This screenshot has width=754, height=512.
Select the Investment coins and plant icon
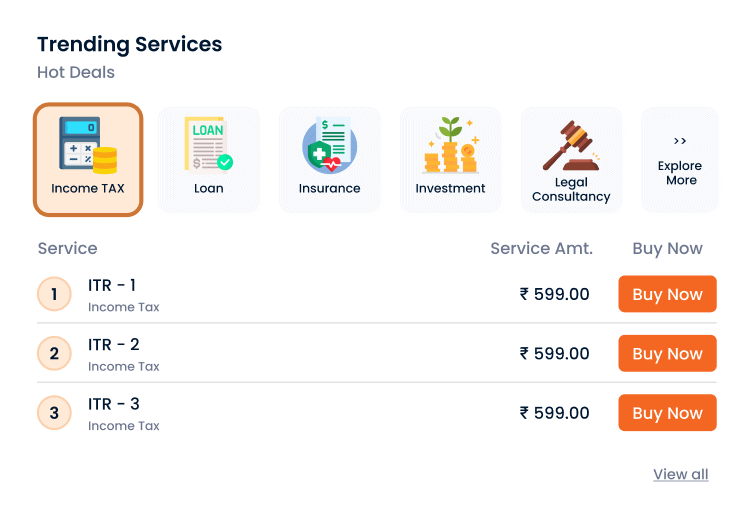[x=451, y=145]
